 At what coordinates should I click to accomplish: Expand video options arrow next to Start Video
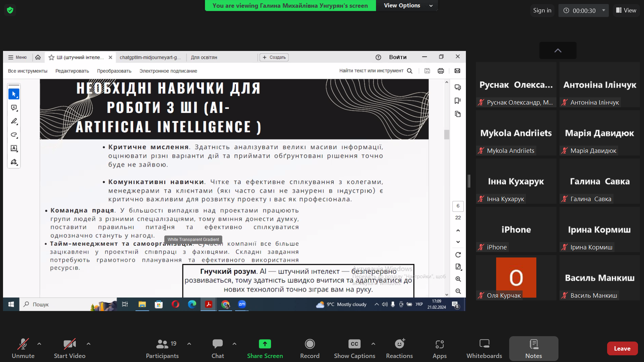89,344
